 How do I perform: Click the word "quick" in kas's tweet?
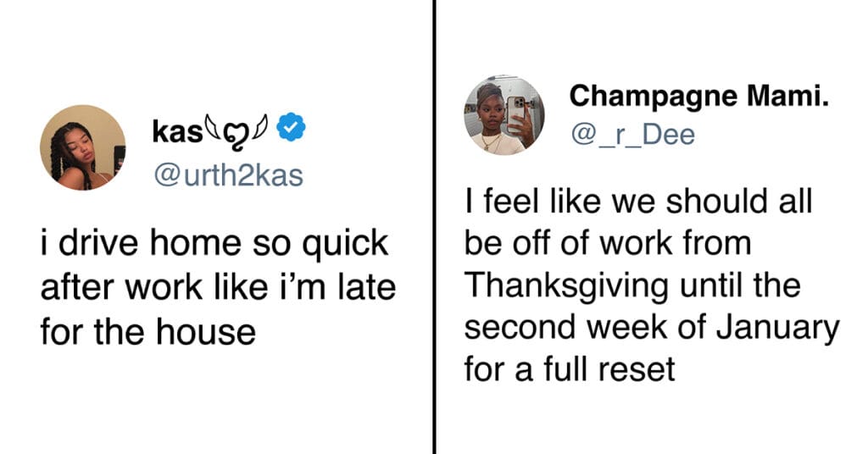(x=348, y=245)
